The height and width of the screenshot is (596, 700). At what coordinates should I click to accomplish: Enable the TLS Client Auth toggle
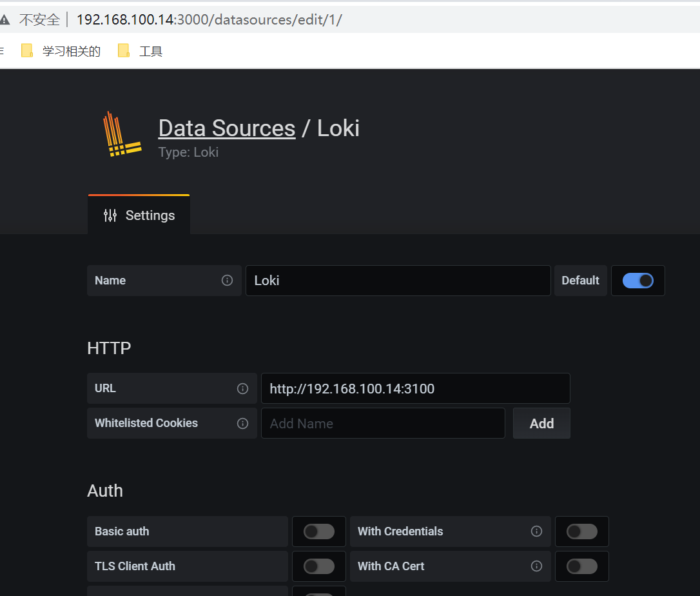[319, 566]
